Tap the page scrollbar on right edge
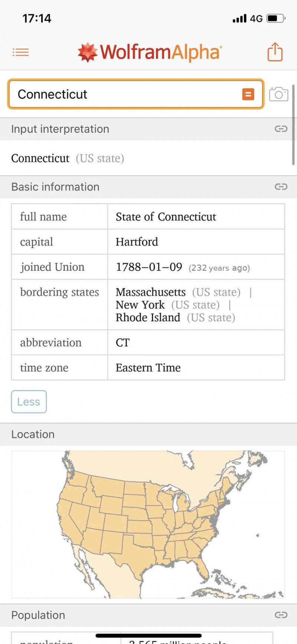The width and height of the screenshot is (297, 644). coord(293,124)
